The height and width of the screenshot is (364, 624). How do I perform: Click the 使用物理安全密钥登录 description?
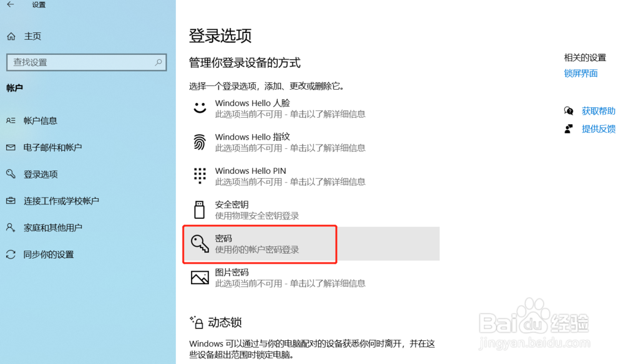[x=257, y=216]
